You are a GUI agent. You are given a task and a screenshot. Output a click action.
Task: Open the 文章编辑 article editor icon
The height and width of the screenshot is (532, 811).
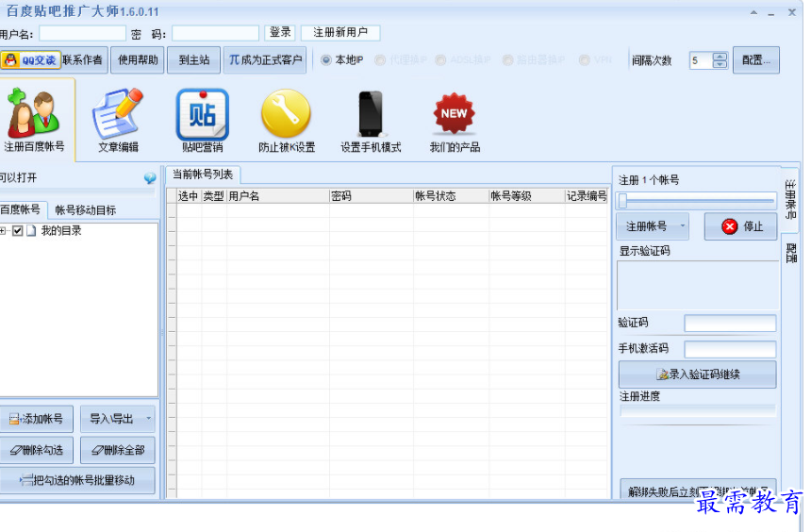point(119,121)
